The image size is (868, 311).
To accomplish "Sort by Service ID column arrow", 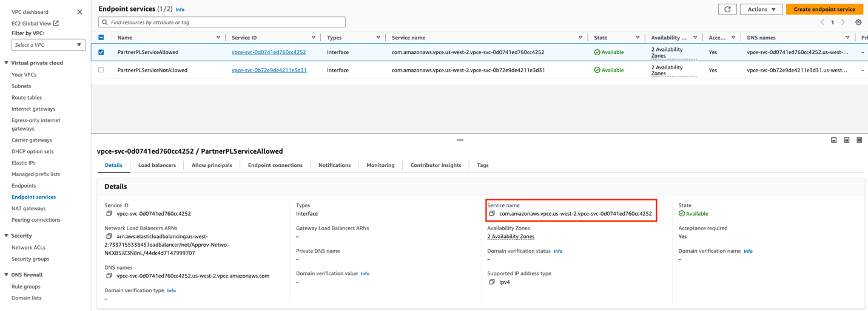I will pos(314,38).
